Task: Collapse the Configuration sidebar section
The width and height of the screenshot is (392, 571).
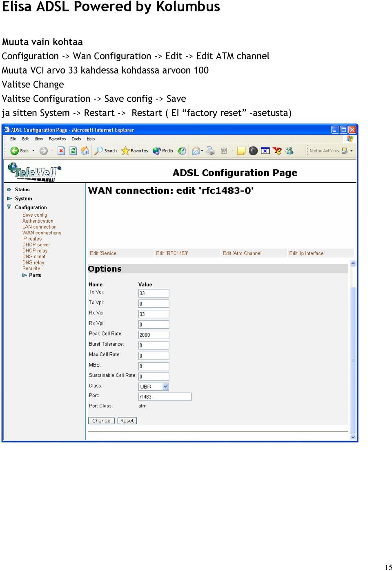Action: tap(9, 207)
